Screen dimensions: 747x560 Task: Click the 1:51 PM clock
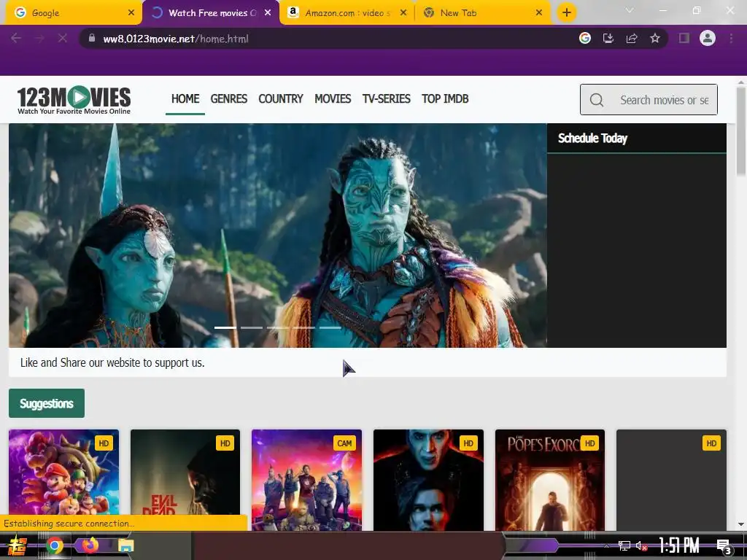[x=679, y=545]
